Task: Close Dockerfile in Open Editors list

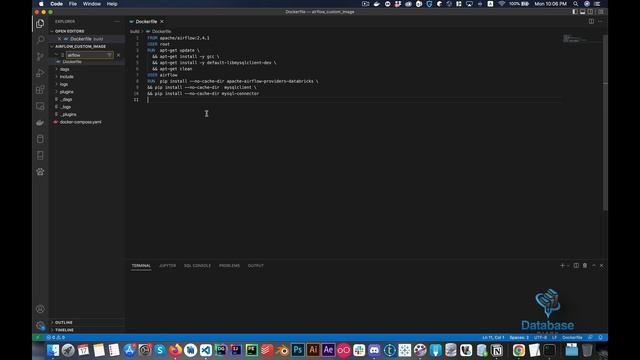Action: tap(59, 39)
